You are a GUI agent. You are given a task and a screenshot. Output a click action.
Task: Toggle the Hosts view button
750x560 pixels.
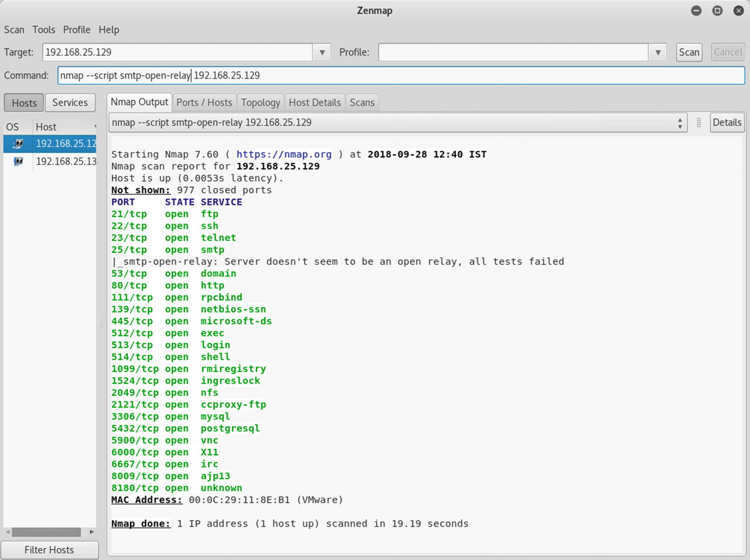coord(24,103)
